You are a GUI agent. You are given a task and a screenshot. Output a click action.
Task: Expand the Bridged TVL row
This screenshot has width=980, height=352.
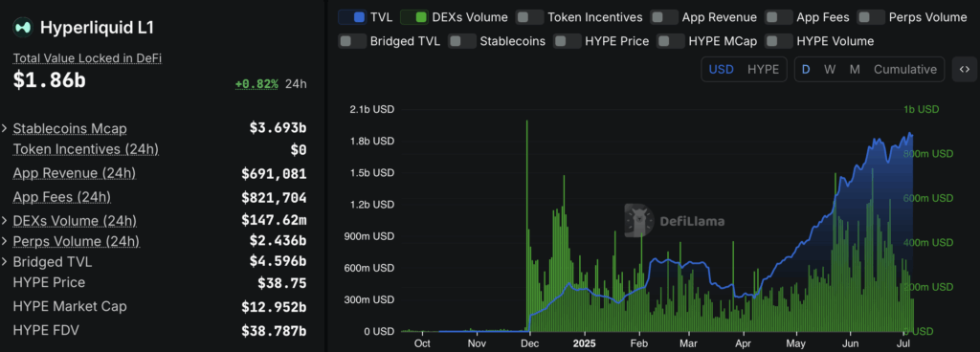pyautogui.click(x=5, y=261)
